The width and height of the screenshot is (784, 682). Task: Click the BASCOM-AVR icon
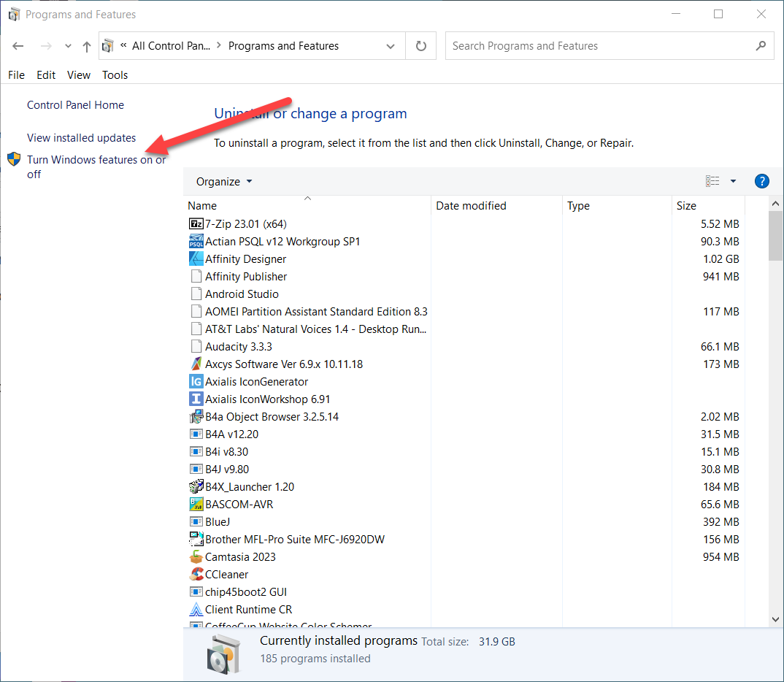coord(196,504)
